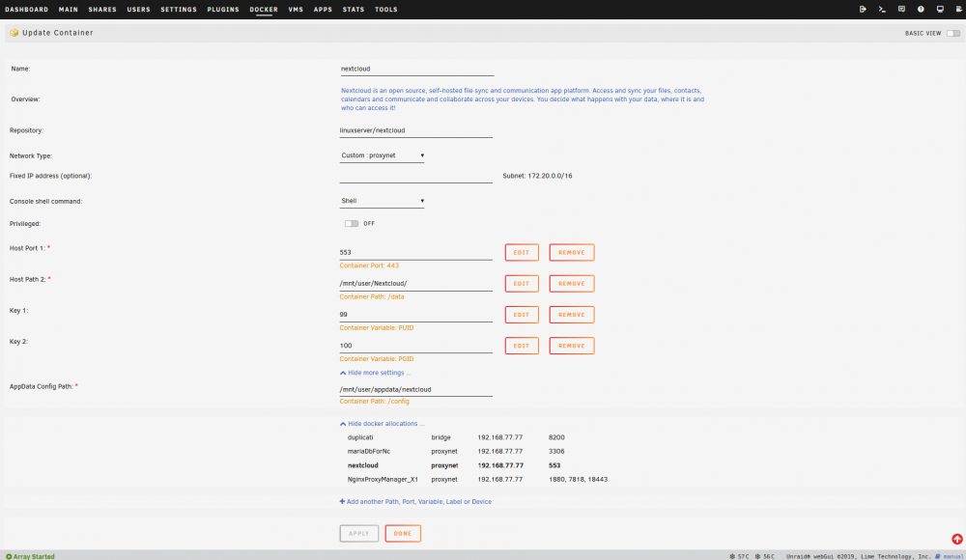The width and height of the screenshot is (966, 560).
Task: Click the red back-to-top arrow icon
Action: (956, 539)
